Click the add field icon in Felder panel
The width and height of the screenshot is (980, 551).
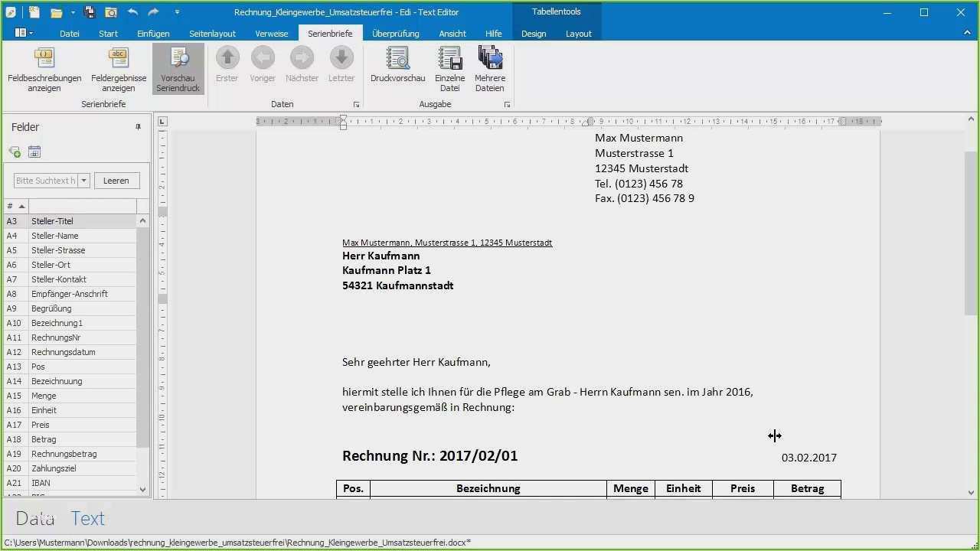pos(15,152)
